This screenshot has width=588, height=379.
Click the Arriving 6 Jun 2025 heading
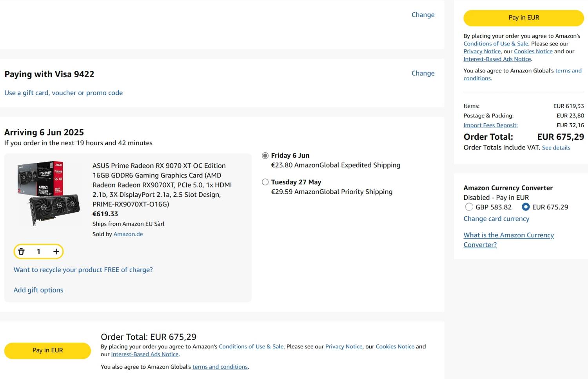pyautogui.click(x=44, y=132)
